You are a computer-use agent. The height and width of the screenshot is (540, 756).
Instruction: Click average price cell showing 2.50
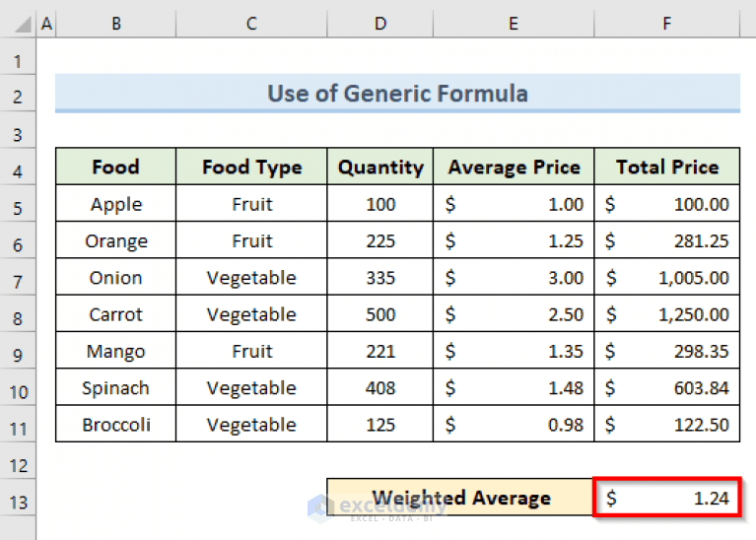514,314
